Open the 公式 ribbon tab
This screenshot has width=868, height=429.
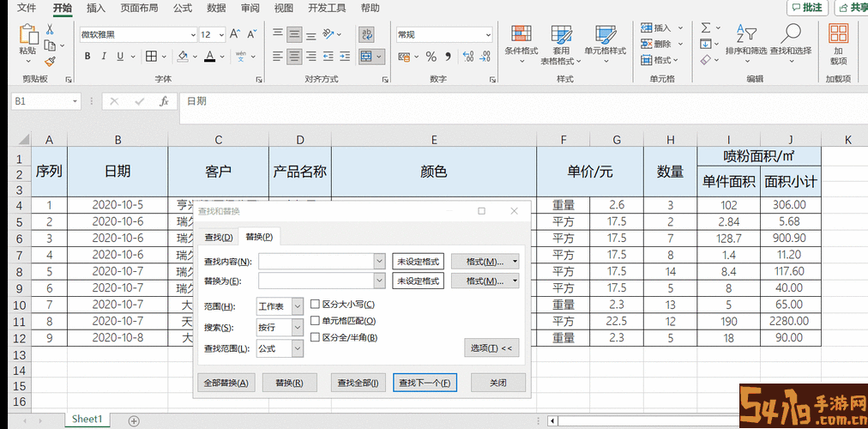(182, 9)
